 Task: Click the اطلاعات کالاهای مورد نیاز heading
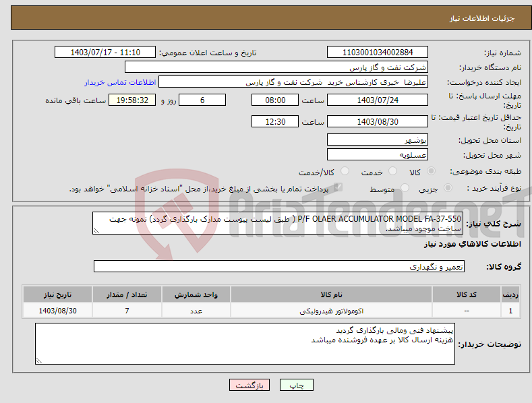click(472, 244)
